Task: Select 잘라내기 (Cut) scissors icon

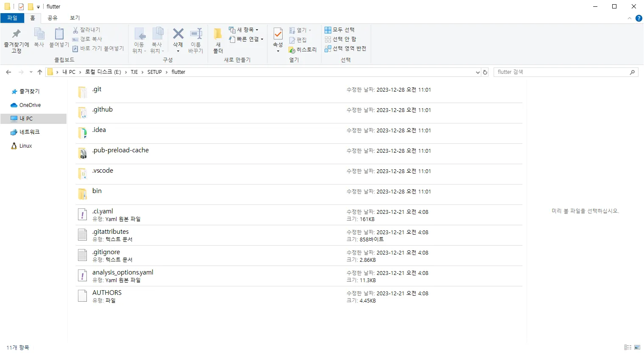Action: [75, 30]
